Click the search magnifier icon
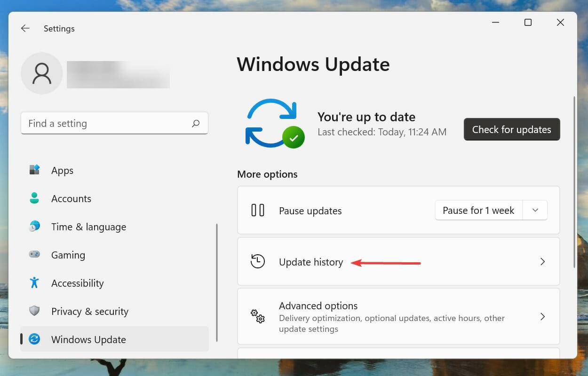This screenshot has width=588, height=376. click(x=196, y=124)
